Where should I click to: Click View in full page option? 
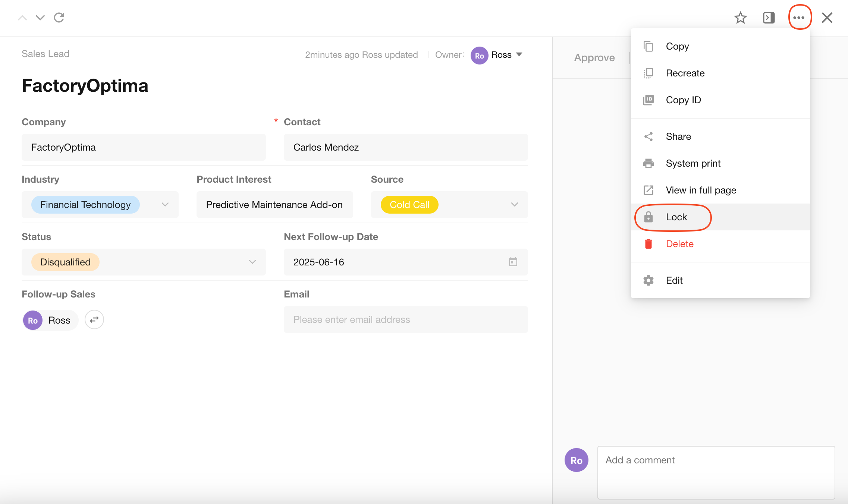[x=701, y=190]
